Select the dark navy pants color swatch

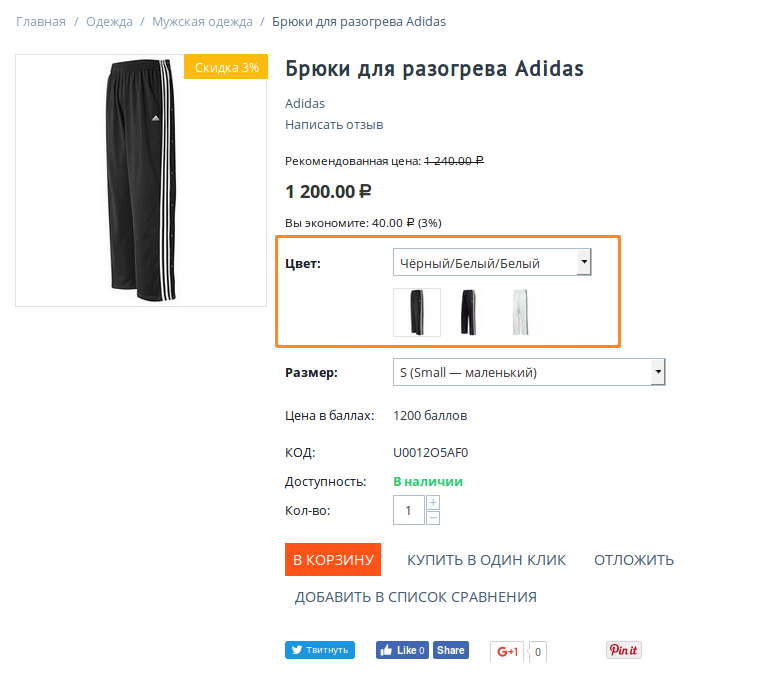(468, 312)
